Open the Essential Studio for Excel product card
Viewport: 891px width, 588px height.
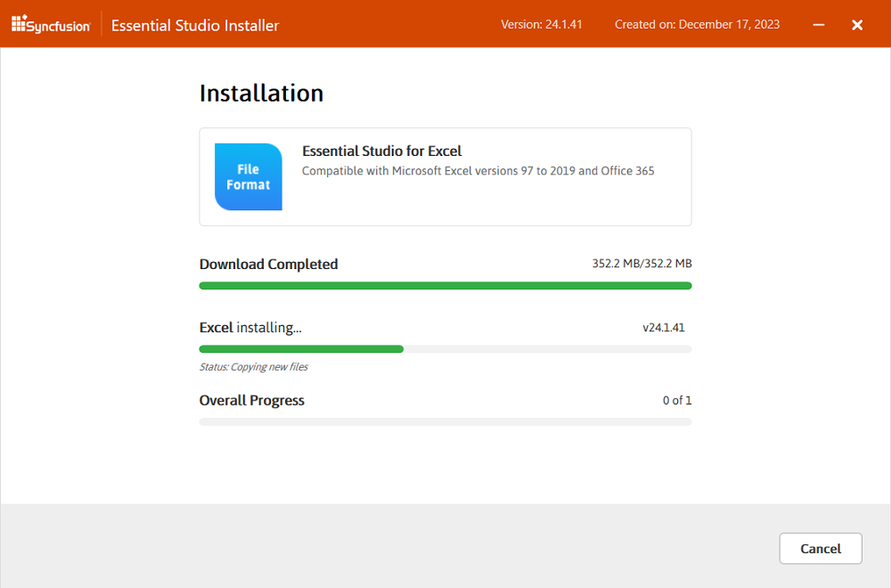[x=445, y=176]
